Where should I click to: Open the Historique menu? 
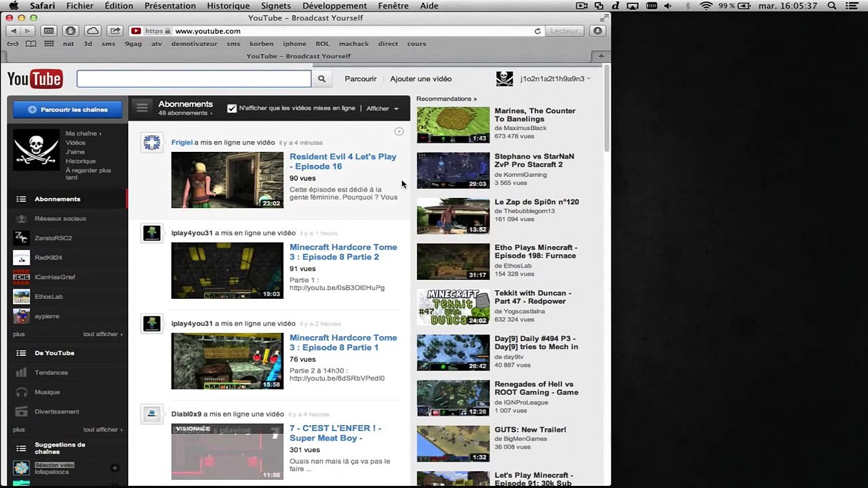point(228,6)
